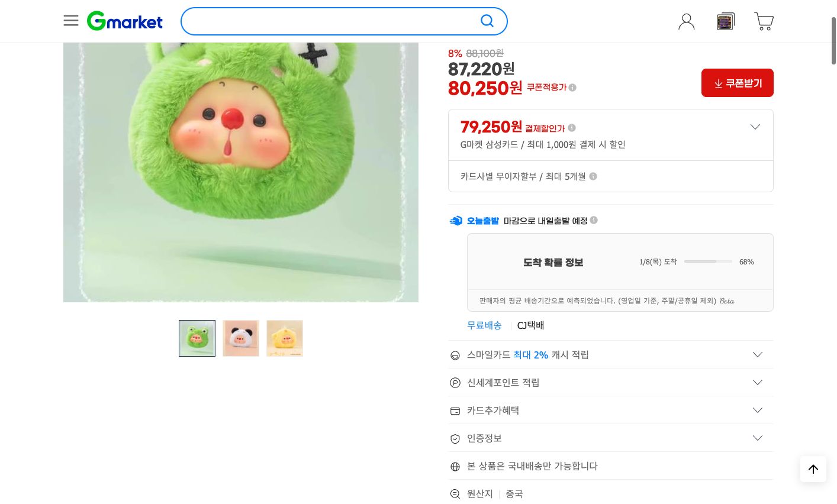837x504 pixels.
Task: Collapse the 결제할인가 payment discount panel
Action: (x=755, y=127)
